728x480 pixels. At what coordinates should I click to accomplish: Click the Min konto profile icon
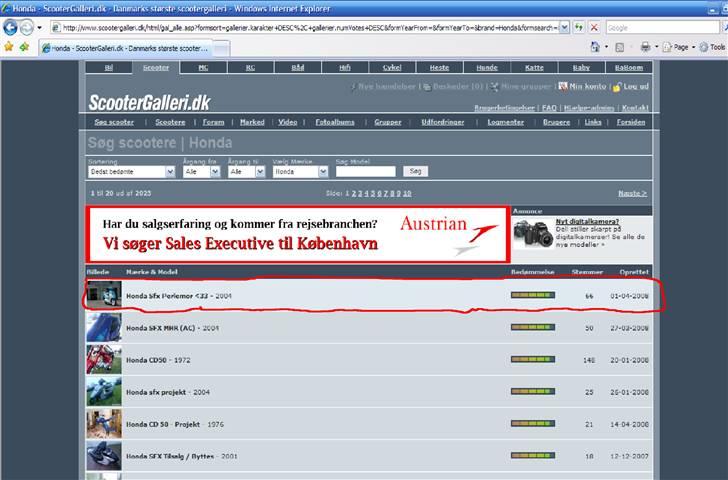click(x=562, y=87)
